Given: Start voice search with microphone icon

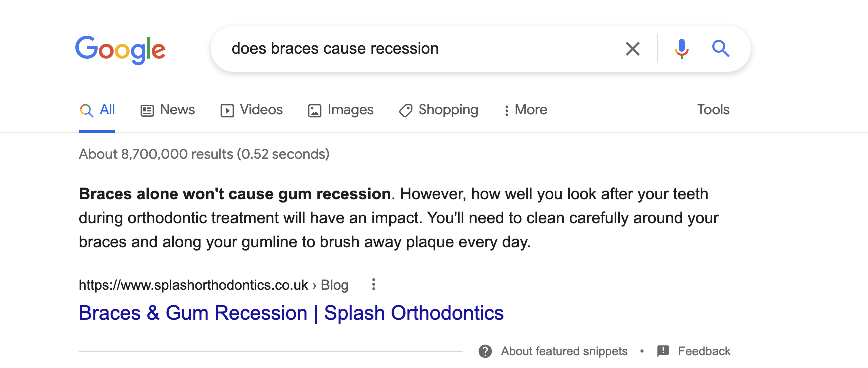Looking at the screenshot, I should pyautogui.click(x=681, y=49).
